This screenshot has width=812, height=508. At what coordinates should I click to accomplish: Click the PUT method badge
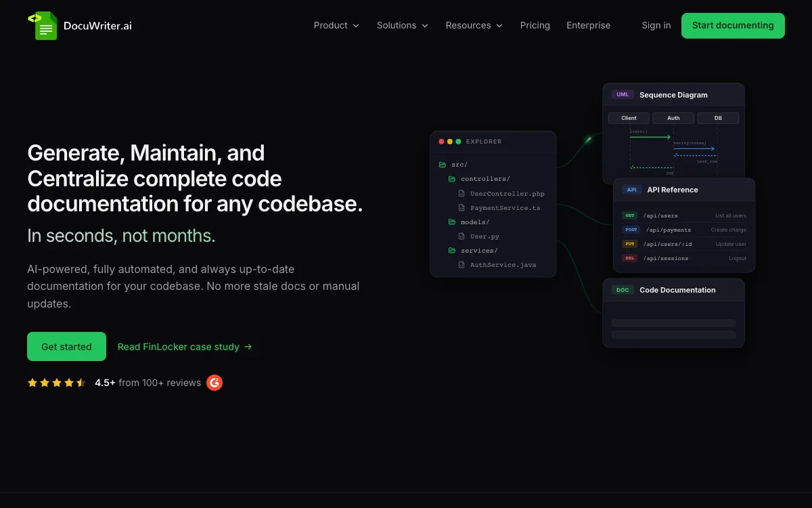click(x=630, y=244)
